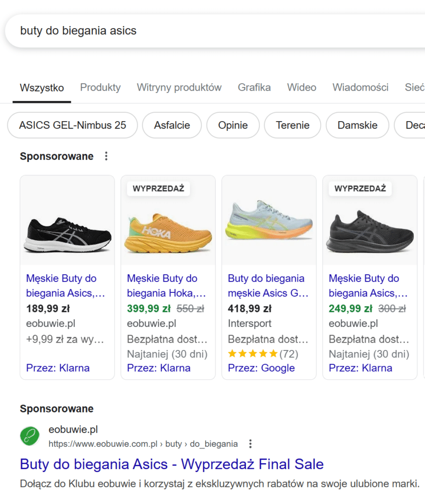The image size is (425, 504).
Task: Click the star rating on the Intersport product
Action: (x=252, y=353)
